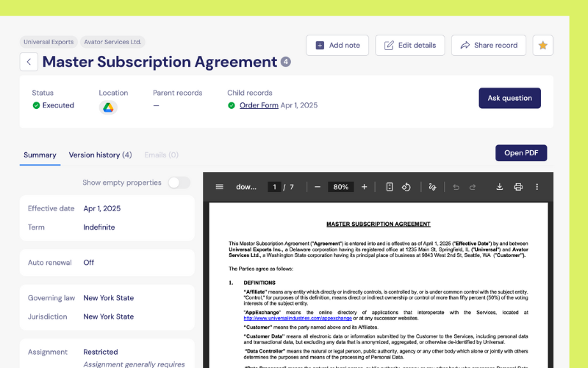Rotate the PDF counterclockwise

[x=406, y=187]
